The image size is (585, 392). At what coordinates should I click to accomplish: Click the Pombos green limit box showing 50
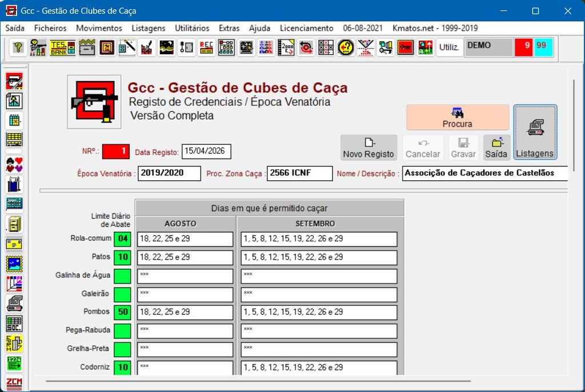point(122,312)
